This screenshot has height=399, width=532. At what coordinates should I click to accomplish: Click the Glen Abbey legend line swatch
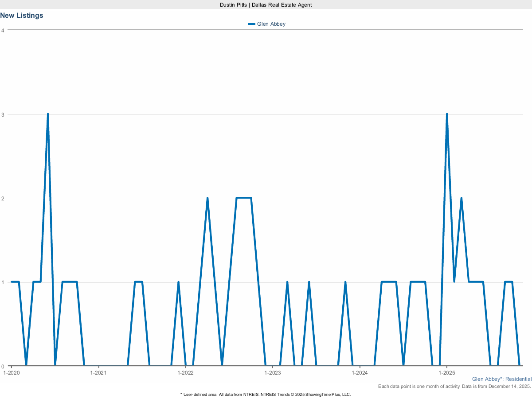pos(252,24)
